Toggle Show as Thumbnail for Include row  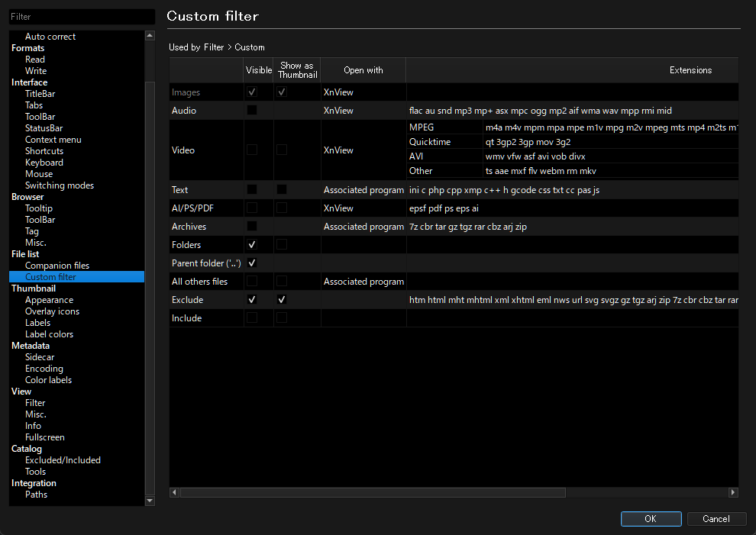coord(282,318)
